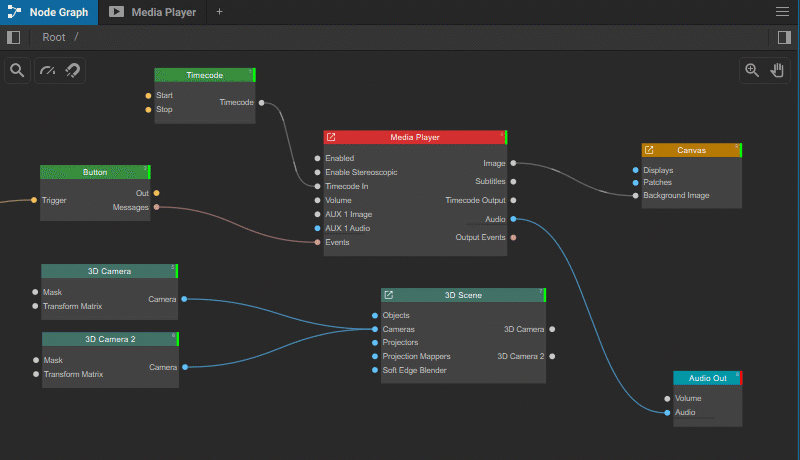Click 3D Camera node's Camera output port
The height and width of the screenshot is (460, 800).
point(184,299)
